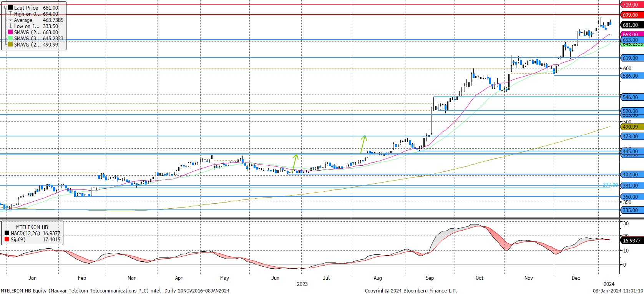644x294 pixels.
Task: Select the SMAVG legend row showing 663.00
Action: click(36, 32)
